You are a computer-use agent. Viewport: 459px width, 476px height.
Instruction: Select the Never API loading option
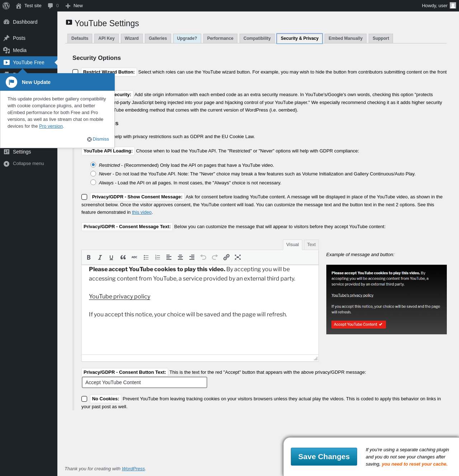coord(93,174)
